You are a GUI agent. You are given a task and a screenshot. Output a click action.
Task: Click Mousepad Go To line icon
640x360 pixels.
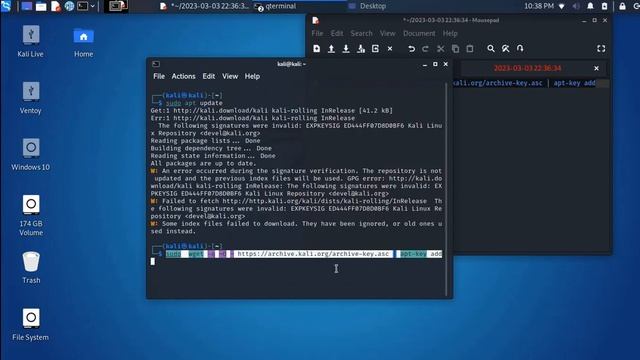(x=520, y=49)
